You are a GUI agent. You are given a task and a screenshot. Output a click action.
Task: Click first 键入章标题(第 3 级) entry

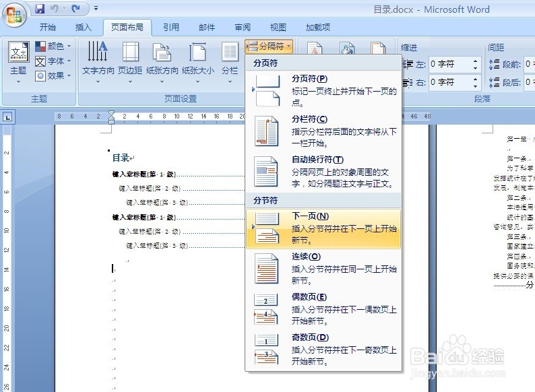pos(156,202)
